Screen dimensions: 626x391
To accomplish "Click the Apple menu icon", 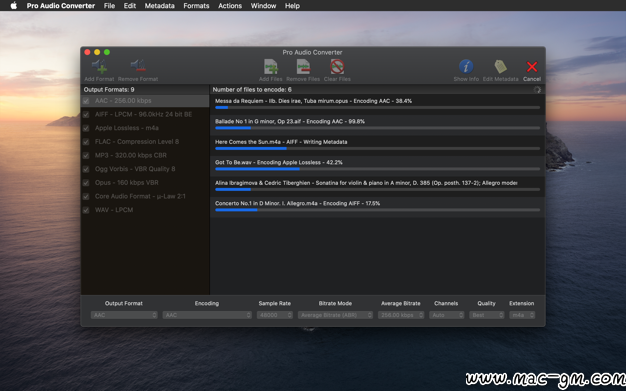I will [14, 6].
